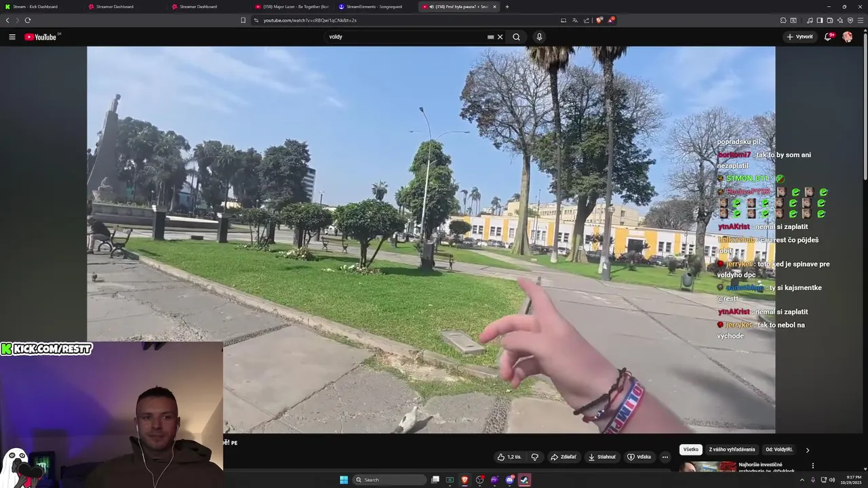Open Steam from taskbar
Image resolution: width=868 pixels, height=488 pixels.
[x=524, y=480]
